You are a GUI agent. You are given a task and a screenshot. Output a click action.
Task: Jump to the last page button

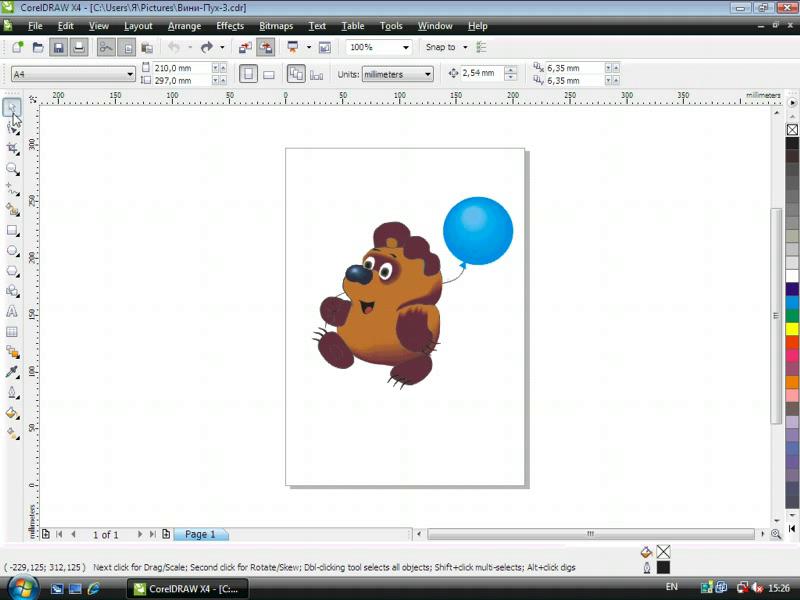coord(153,534)
